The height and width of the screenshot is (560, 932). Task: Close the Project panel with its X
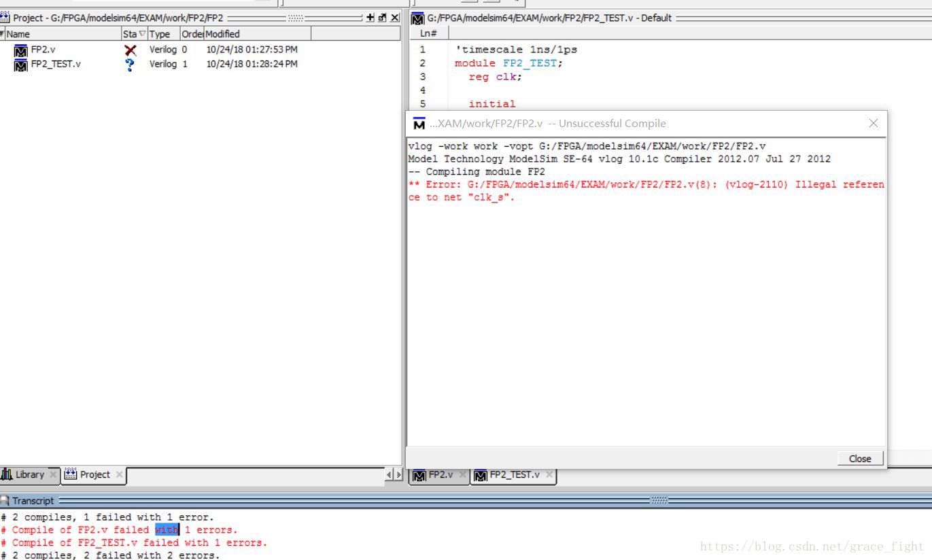coord(394,18)
